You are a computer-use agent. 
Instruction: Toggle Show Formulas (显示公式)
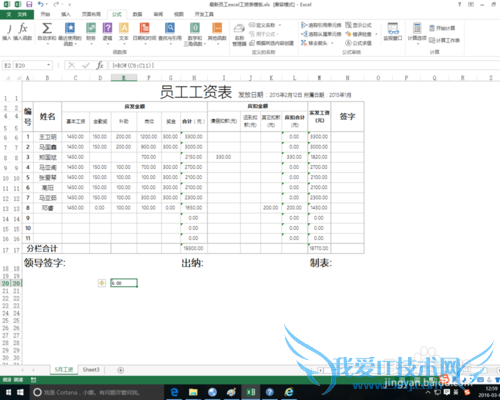pyautogui.click(x=358, y=25)
